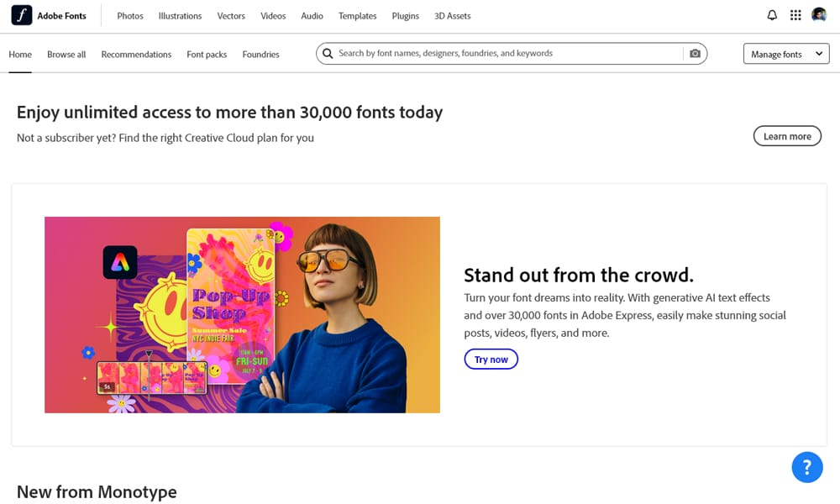Open the Font packs tab
This screenshot has height=504, width=840.
(207, 54)
